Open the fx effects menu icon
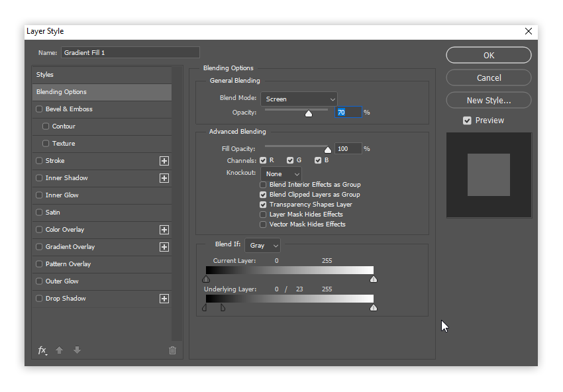 point(42,350)
